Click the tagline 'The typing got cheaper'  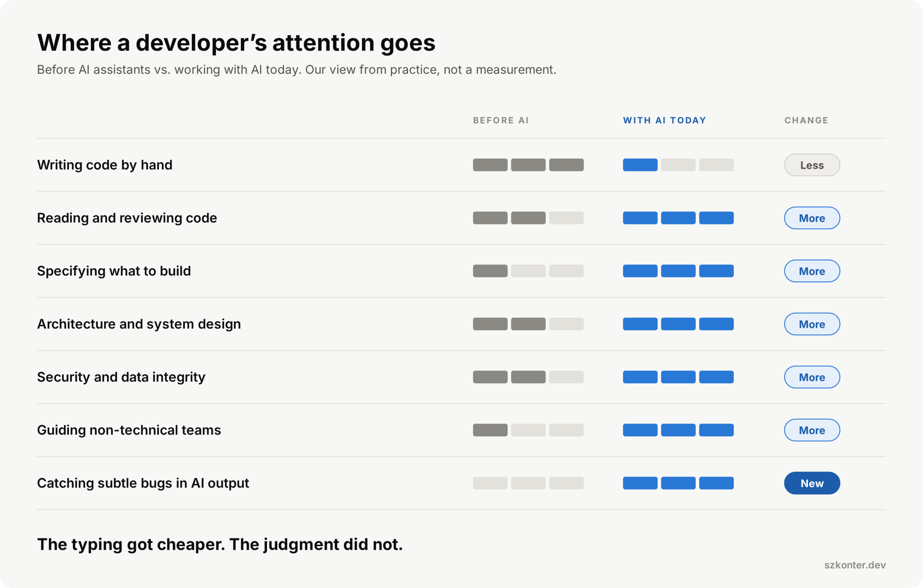pos(220,544)
